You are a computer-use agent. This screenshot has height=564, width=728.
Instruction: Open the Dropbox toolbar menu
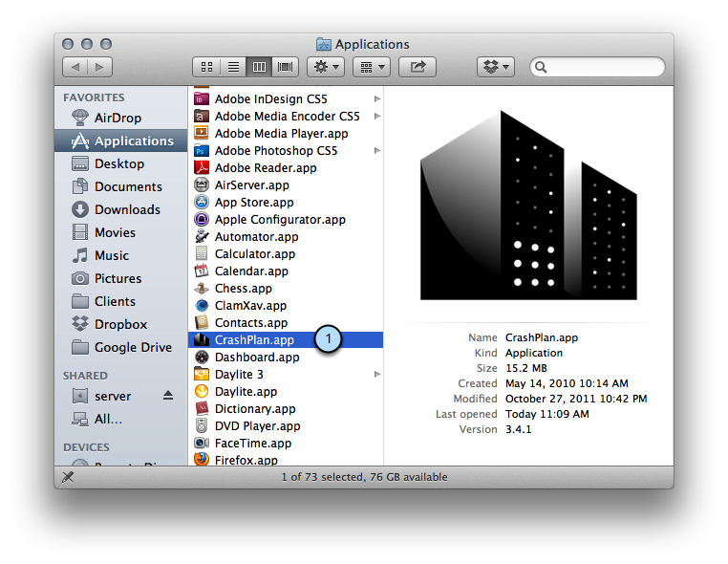coord(496,67)
